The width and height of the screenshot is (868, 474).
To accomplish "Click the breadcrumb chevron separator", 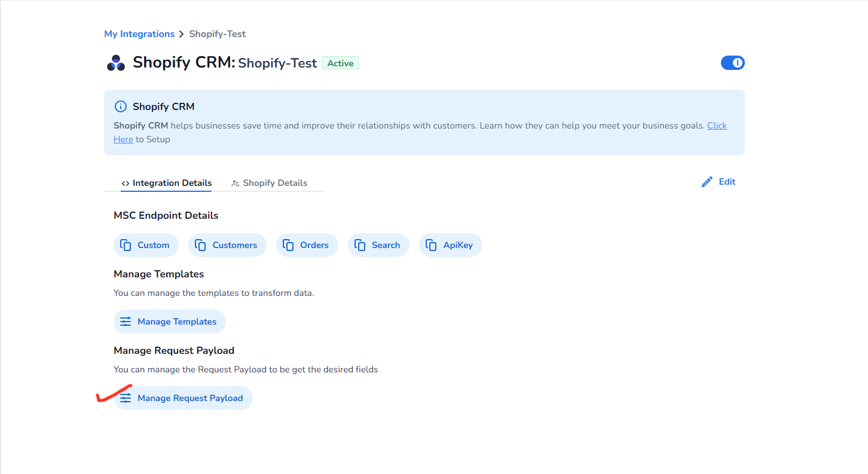I will (182, 34).
